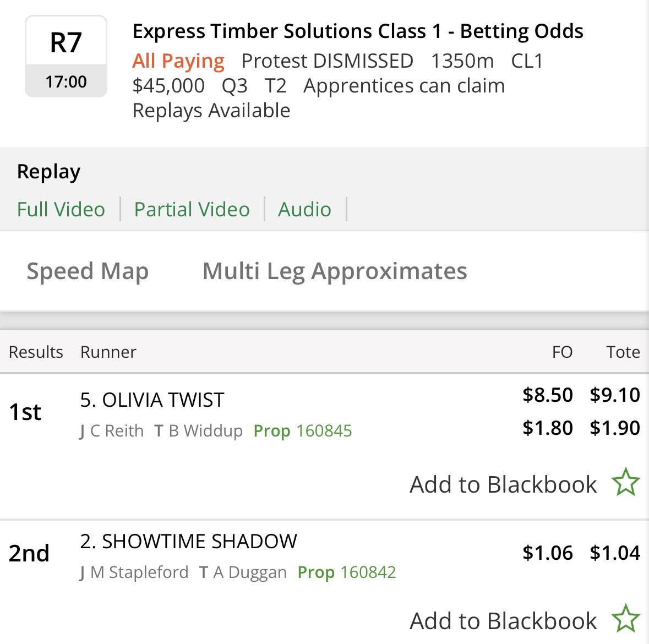
Task: Click Olivia Twist's $9.10 tote win odds
Action: (x=615, y=395)
